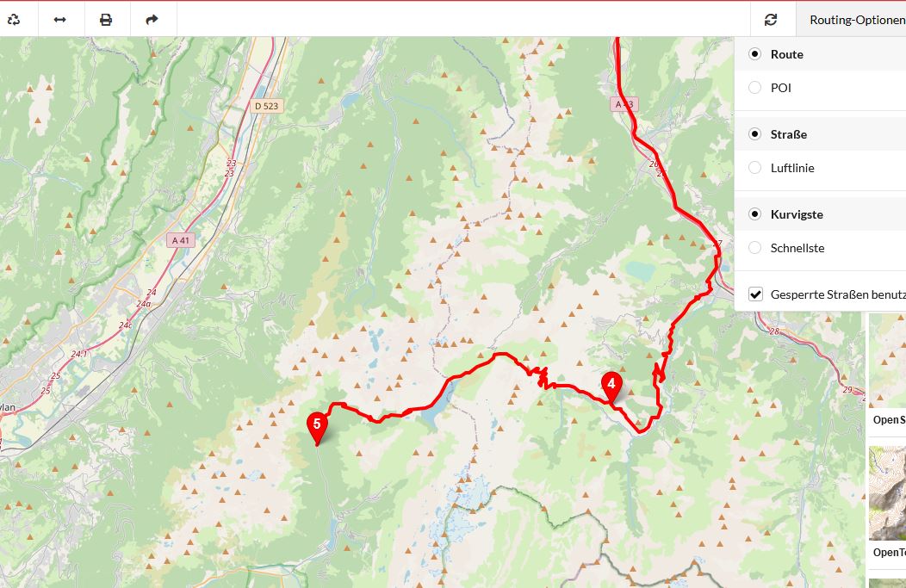
Task: Click the horizontal double-arrow toolbar icon
Action: click(60, 20)
